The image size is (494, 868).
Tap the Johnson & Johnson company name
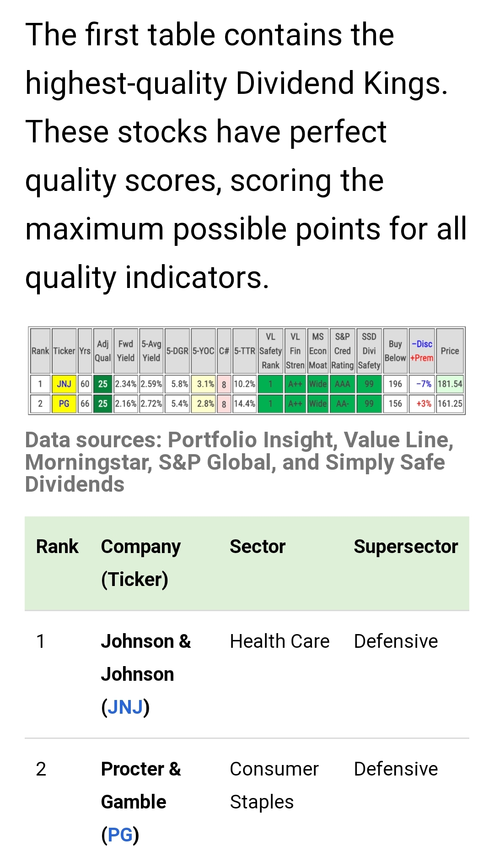(x=146, y=658)
